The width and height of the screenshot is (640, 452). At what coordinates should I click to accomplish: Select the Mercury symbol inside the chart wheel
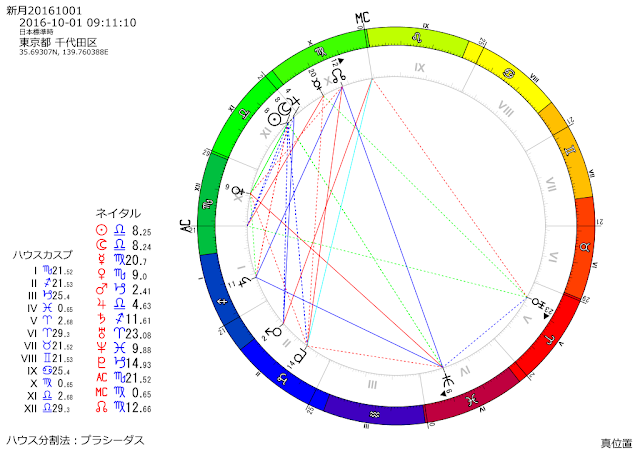318,85
